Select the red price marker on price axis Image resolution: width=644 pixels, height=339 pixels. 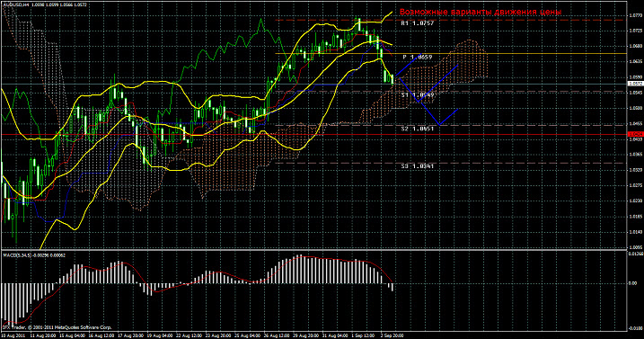point(635,134)
